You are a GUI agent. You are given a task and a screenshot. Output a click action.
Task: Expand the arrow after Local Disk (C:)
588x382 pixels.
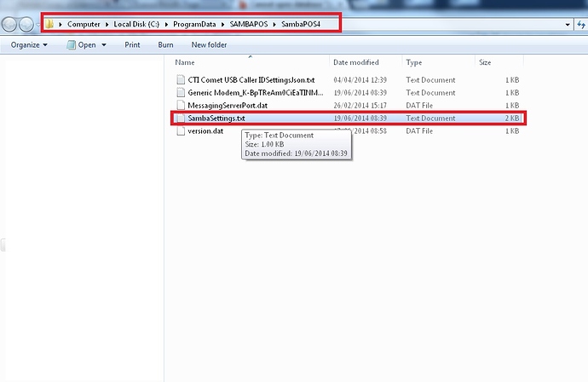(166, 25)
